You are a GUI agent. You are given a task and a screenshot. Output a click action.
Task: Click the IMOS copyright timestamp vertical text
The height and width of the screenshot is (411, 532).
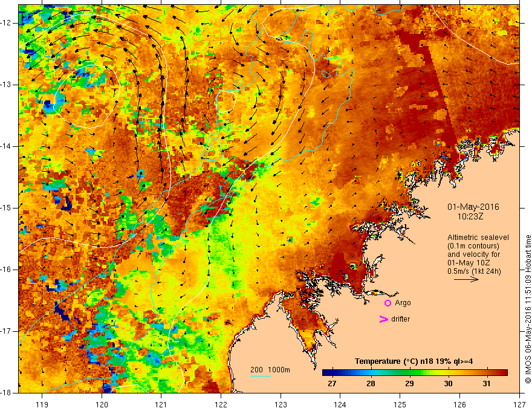pyautogui.click(x=528, y=309)
